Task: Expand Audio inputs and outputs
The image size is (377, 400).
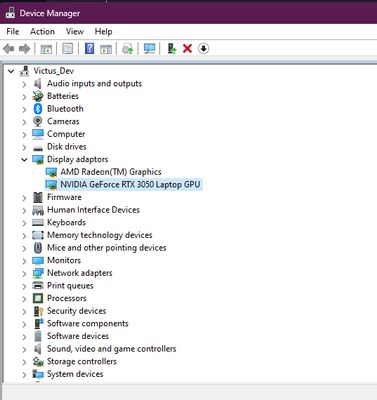Action: point(24,84)
